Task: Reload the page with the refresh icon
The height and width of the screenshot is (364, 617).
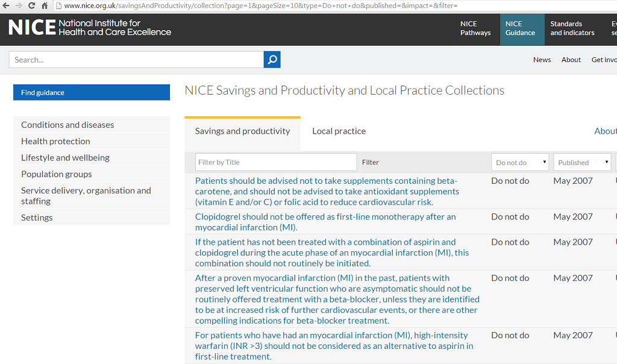Action: [32, 5]
